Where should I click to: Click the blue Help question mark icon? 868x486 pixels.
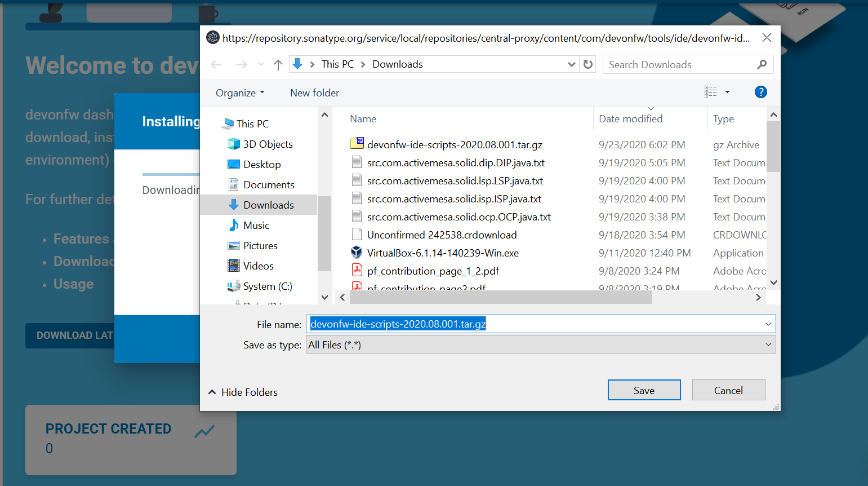760,92
